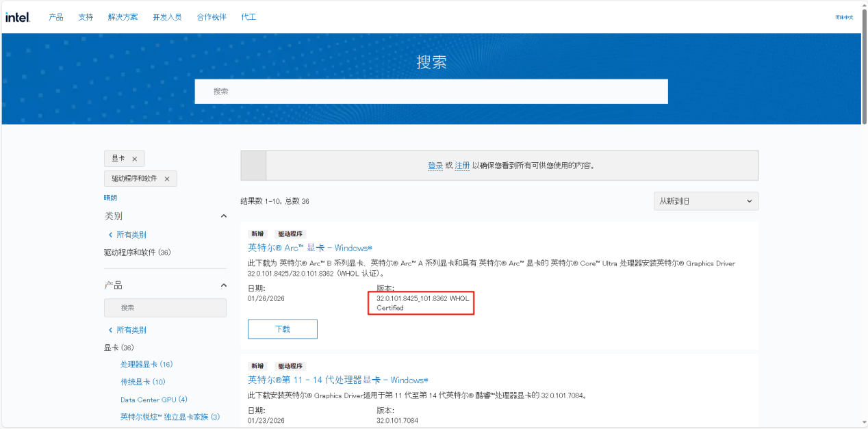Click the 注册 link
The height and width of the screenshot is (429, 868).
click(x=463, y=166)
